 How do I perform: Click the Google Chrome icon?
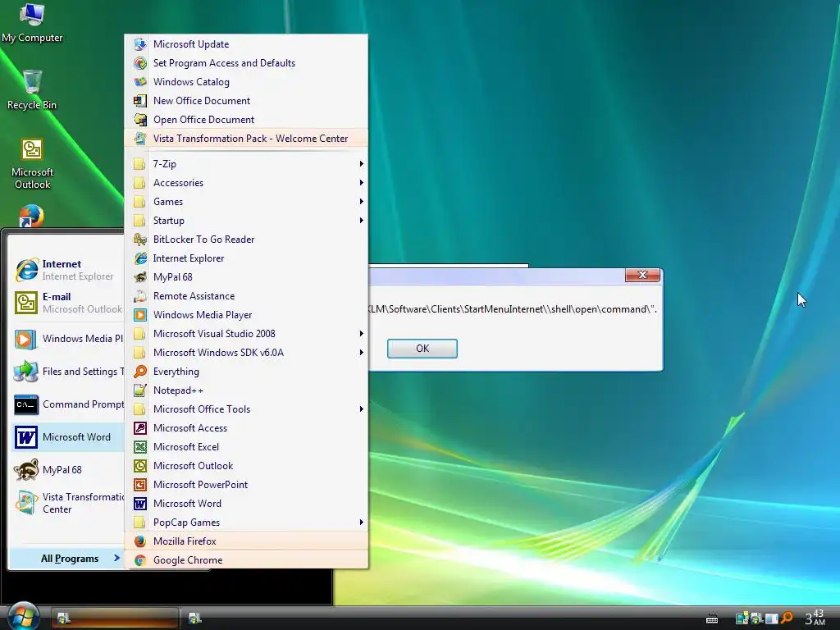coord(140,560)
